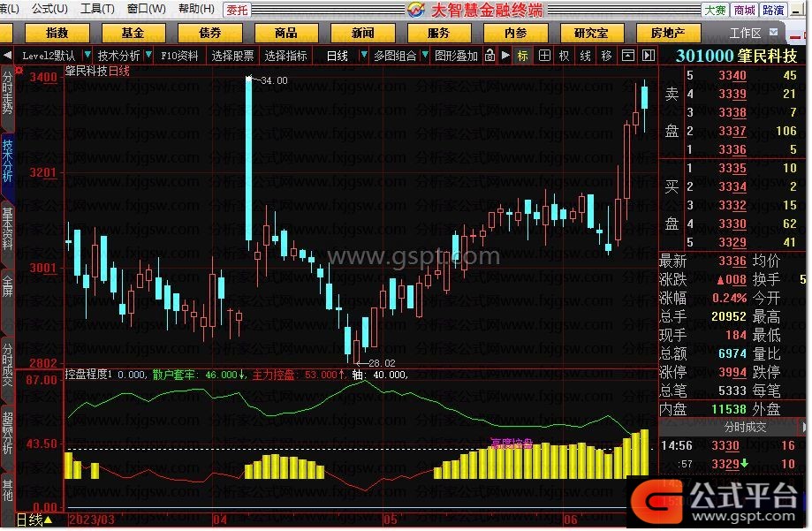Screen dimensions: 812x531
Task: Click the play arrow next to the lock icon
Action: (505, 56)
